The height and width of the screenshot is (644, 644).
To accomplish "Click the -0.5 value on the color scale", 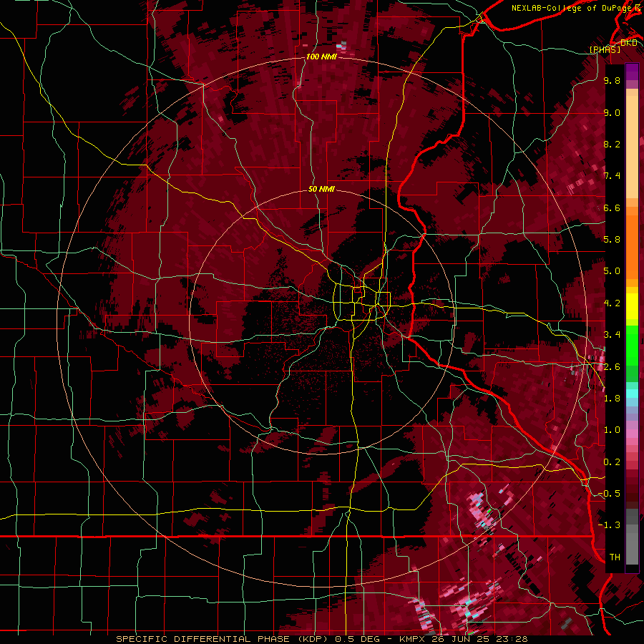I will 610,494.
